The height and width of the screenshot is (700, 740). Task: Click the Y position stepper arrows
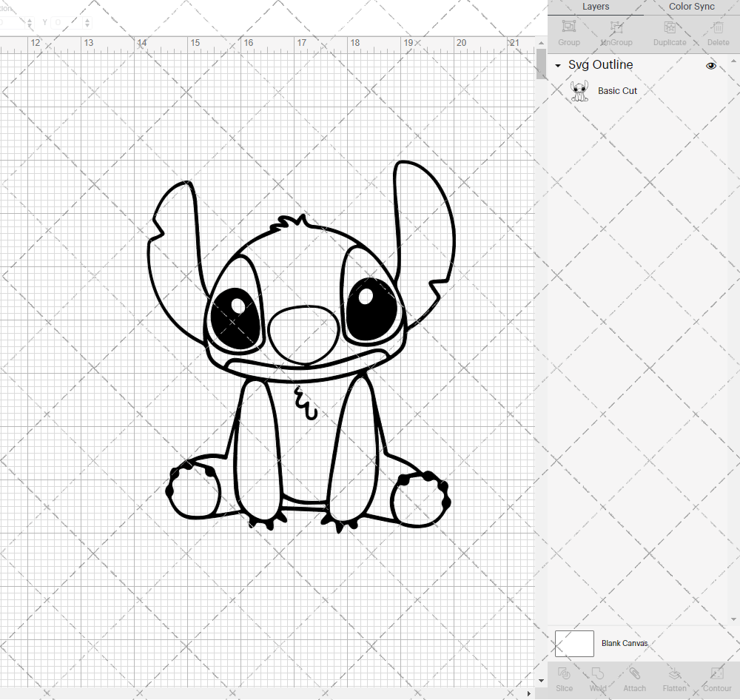pos(87,23)
